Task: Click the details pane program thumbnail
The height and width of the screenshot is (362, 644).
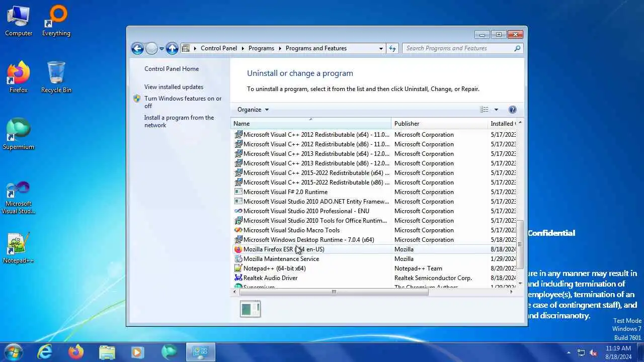Action: (250, 309)
